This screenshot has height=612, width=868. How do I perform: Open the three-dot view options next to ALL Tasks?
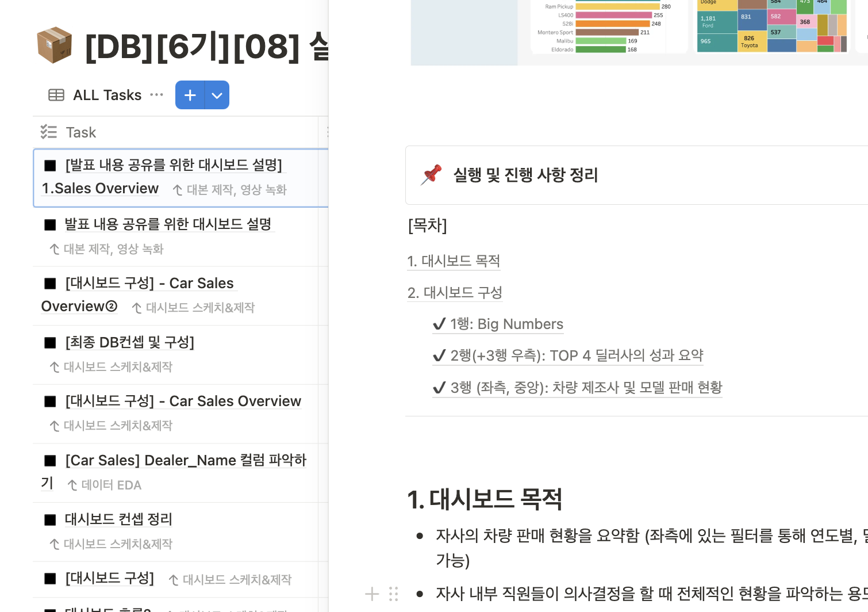[x=156, y=95]
